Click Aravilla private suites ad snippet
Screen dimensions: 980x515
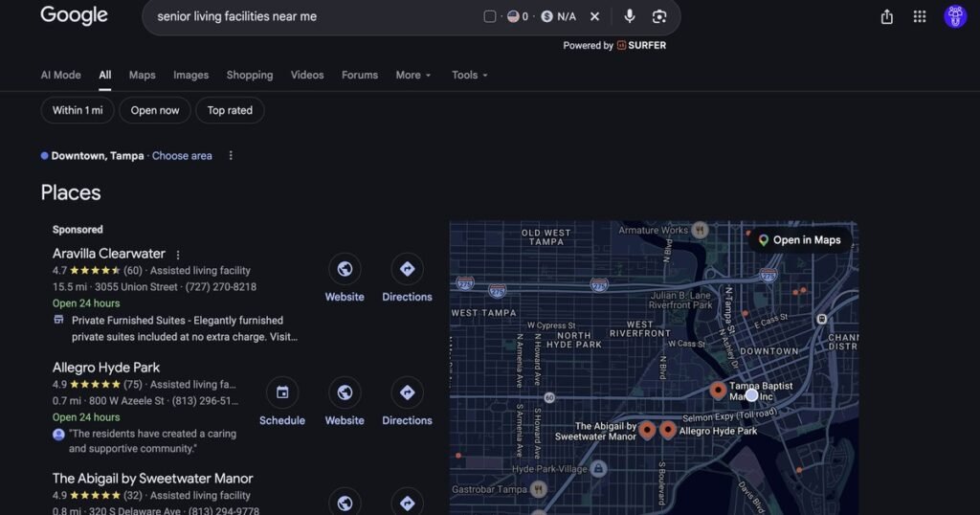(x=185, y=328)
